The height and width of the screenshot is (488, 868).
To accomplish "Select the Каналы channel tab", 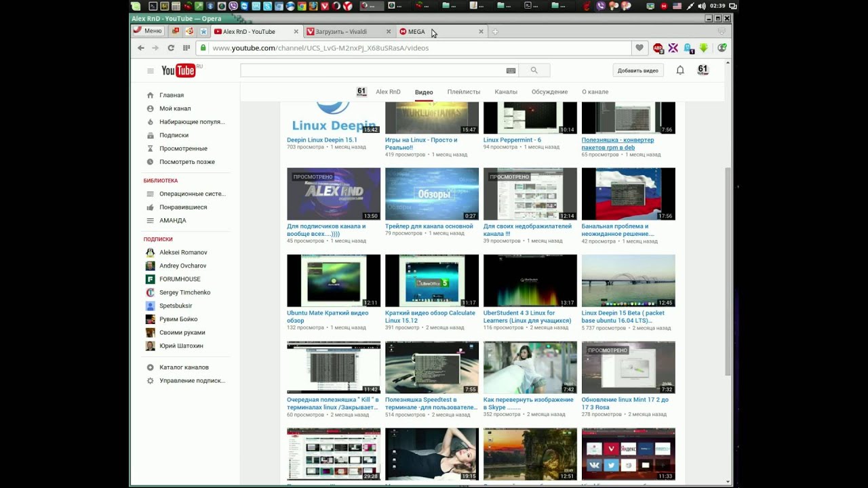I will pyautogui.click(x=506, y=92).
